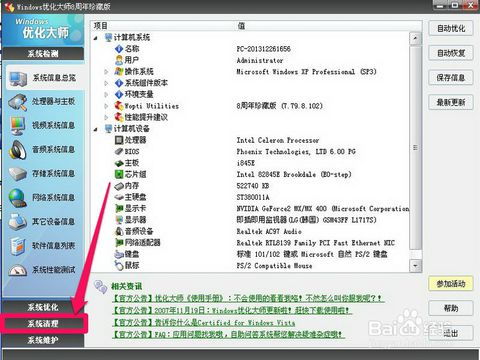Open 系统信息总览 sidebar icon
Viewport: 480px width, 360px height.
(18, 78)
